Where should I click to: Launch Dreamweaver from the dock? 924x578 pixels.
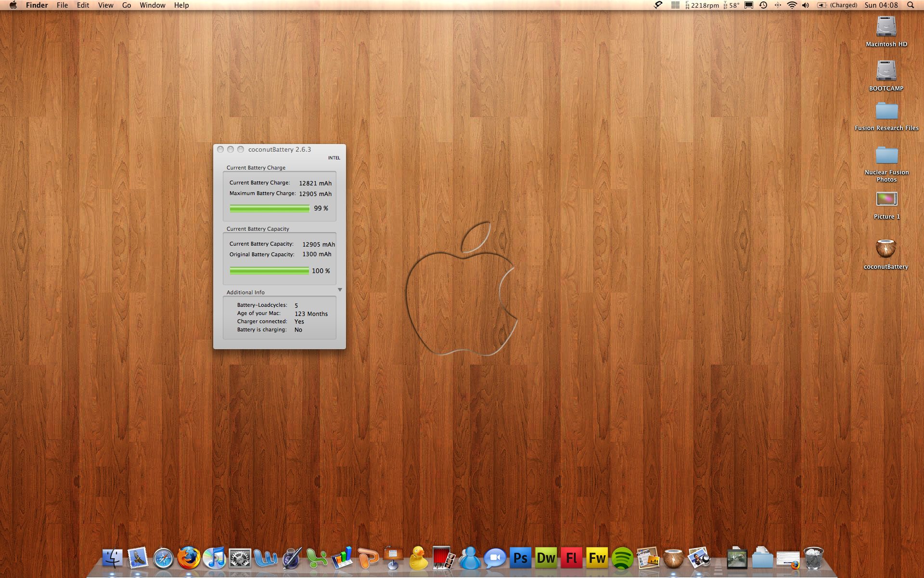[x=546, y=558]
